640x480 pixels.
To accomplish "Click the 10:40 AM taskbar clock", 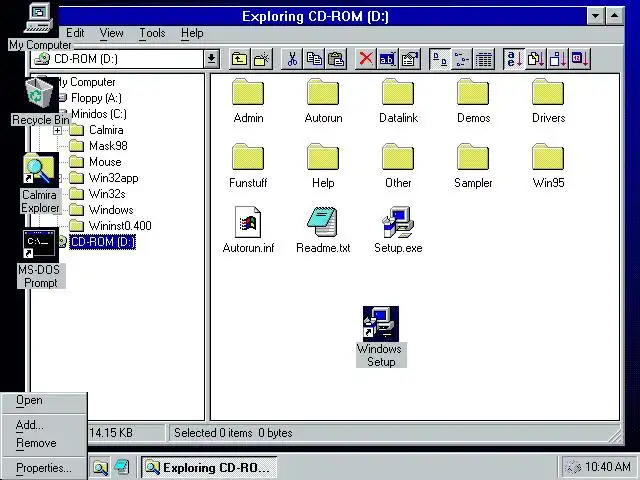I will pos(607,467).
